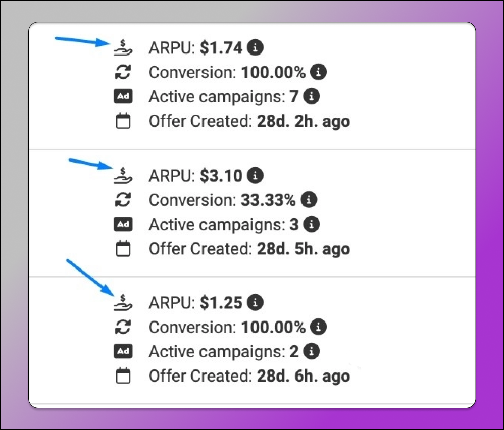Click info icon next to Conversion 33.33%
Screen dimensions: 504x430
309,200
